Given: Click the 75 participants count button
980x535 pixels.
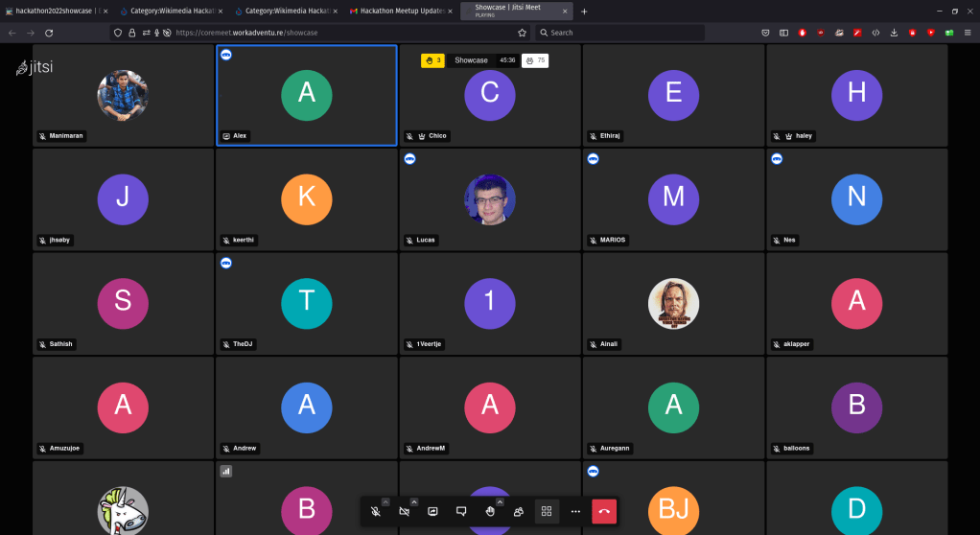Looking at the screenshot, I should pyautogui.click(x=535, y=60).
